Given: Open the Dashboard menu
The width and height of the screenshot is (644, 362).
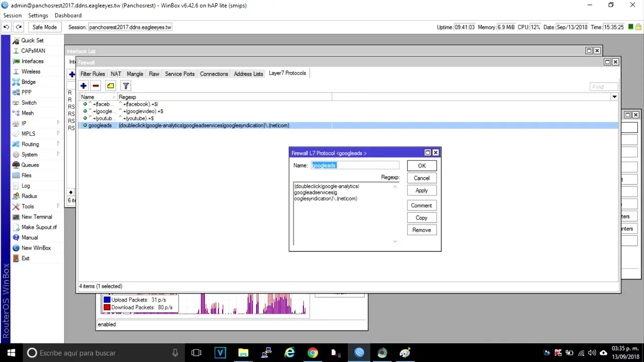Looking at the screenshot, I should pos(68,16).
